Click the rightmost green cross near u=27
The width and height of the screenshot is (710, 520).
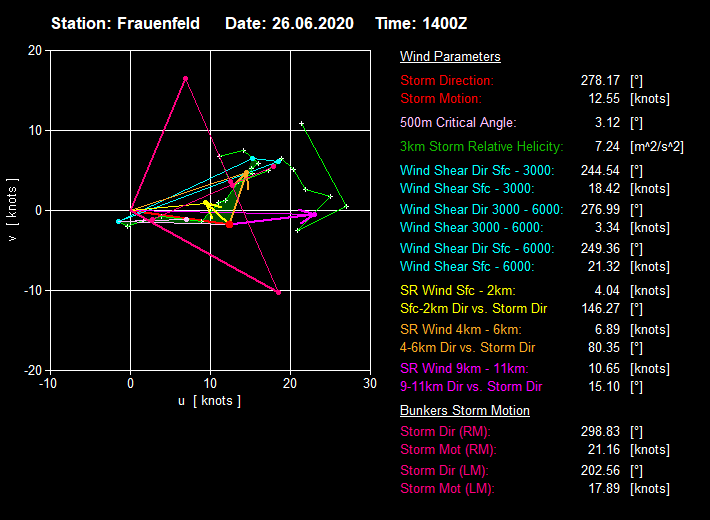(346, 206)
